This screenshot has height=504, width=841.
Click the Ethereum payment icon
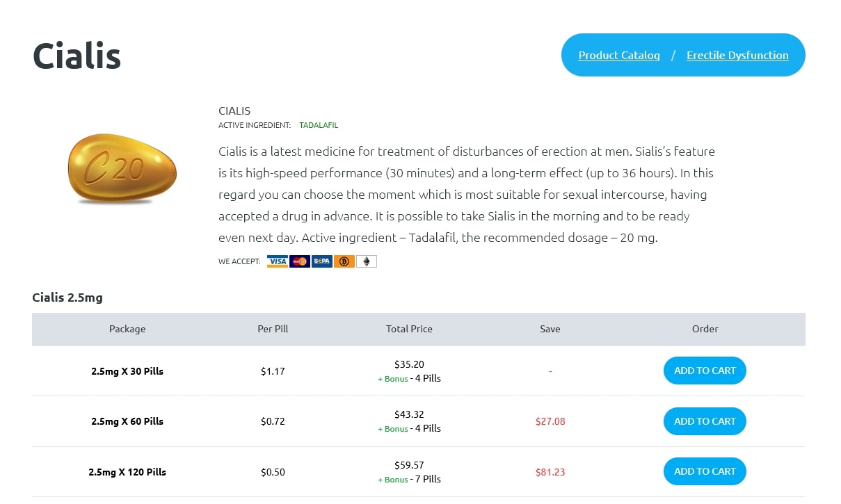[367, 261]
